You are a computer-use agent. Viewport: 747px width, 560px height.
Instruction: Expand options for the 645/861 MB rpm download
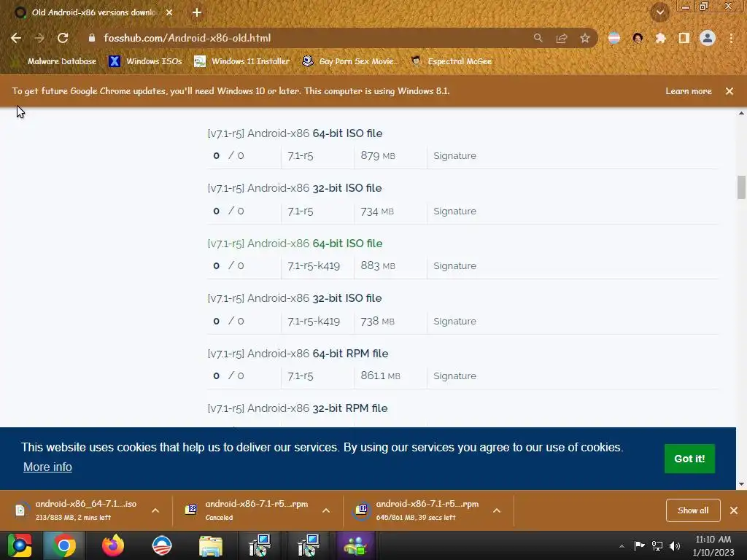[496, 510]
